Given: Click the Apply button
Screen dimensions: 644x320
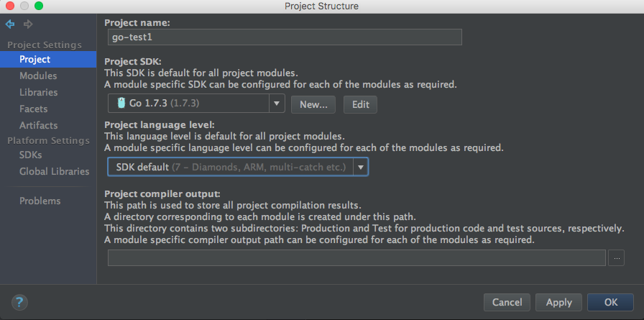Looking at the screenshot, I should [x=558, y=302].
